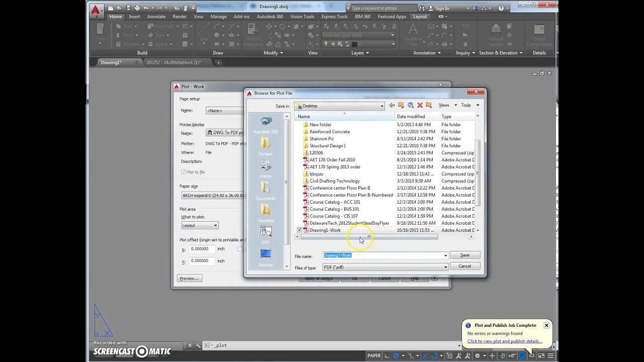Select the Conference center Floor Plan B file
644x362 pixels.
pyautogui.click(x=340, y=188)
